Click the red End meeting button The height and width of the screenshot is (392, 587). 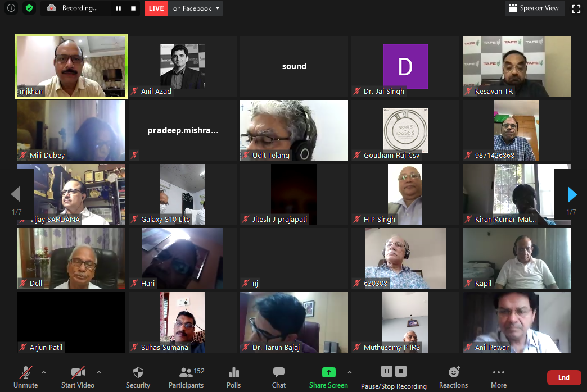[x=563, y=377]
